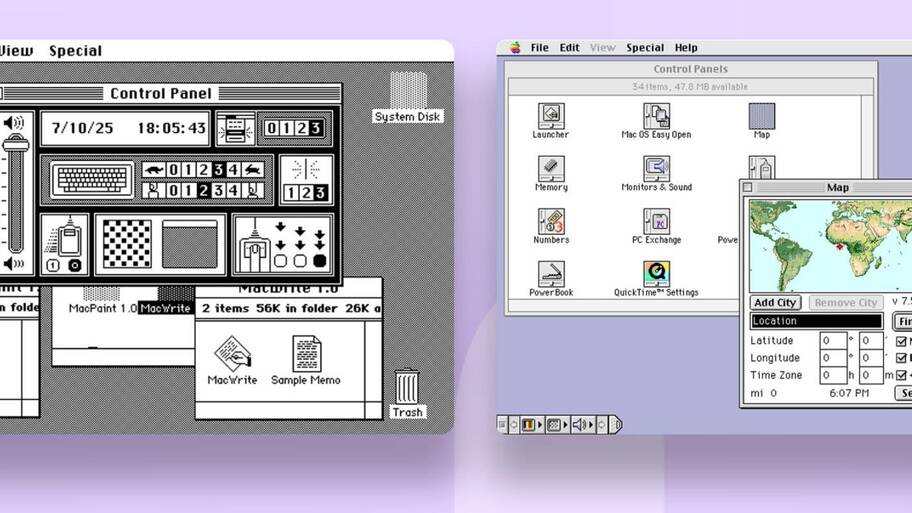Click the Longitude degrees field
The height and width of the screenshot is (513, 912).
pos(833,358)
